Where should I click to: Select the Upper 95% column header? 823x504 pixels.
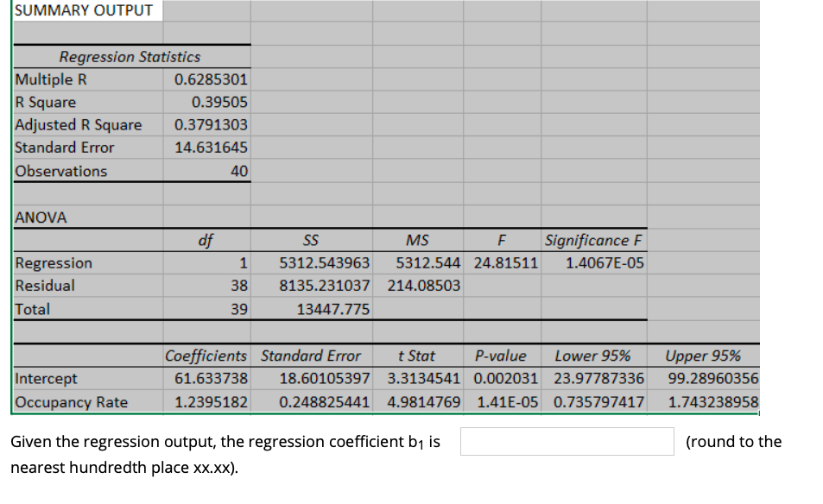[705, 356]
